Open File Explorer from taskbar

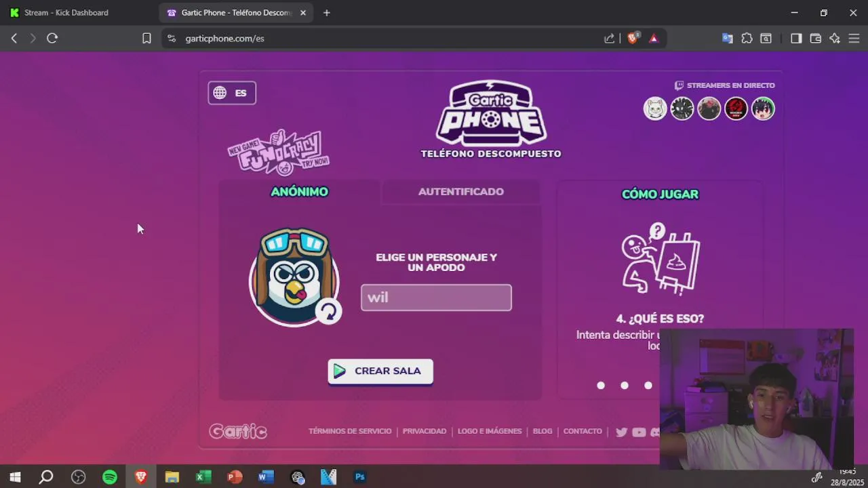pyautogui.click(x=172, y=477)
